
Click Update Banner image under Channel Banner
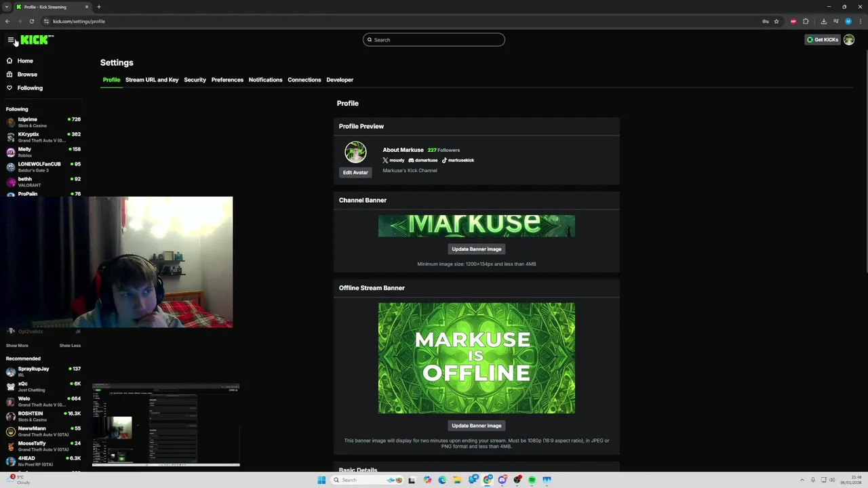click(x=476, y=249)
